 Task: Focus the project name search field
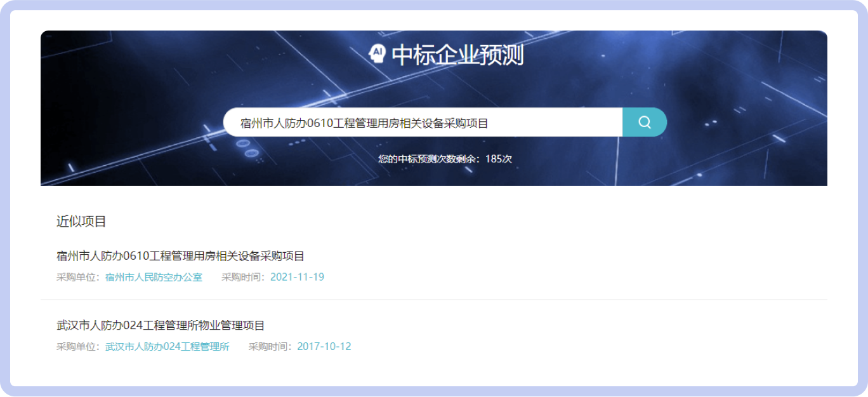tap(423, 123)
